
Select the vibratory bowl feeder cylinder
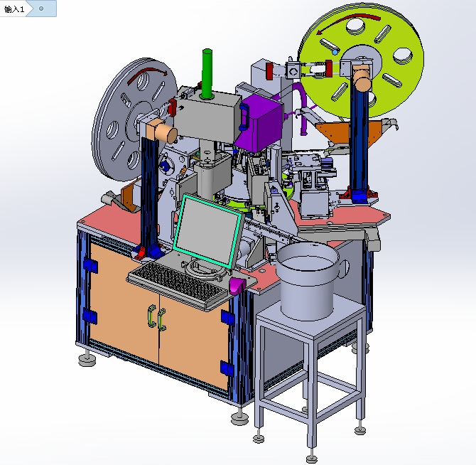[x=309, y=281]
